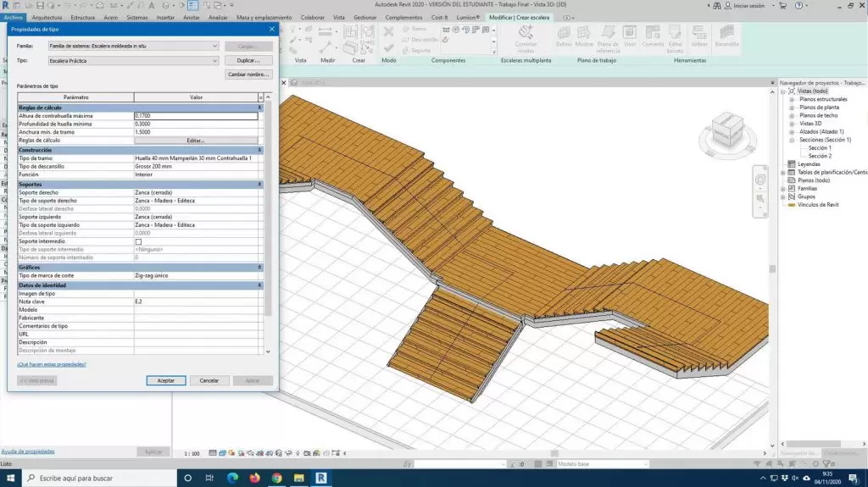Enable the Soporte intermedio checkbox

(138, 241)
